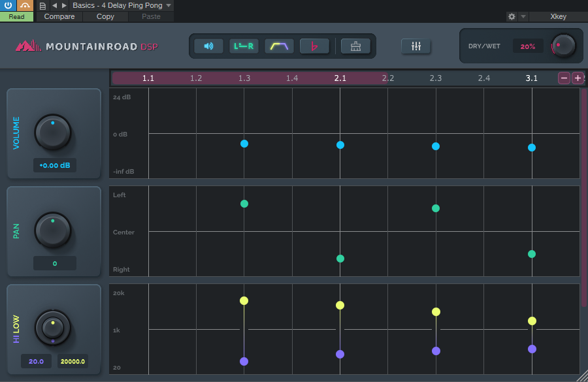Screen dimensions: 588x382
Task: Click the zoom in plus button
Action: 578,78
